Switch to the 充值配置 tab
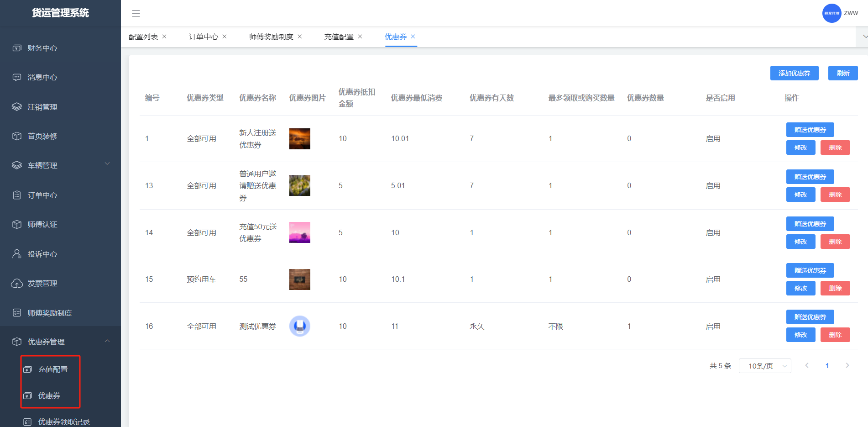Image resolution: width=868 pixels, height=427 pixels. click(339, 37)
